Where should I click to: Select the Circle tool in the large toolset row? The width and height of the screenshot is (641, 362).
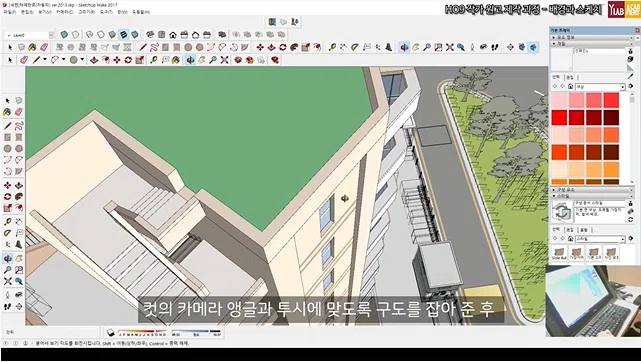coord(188,47)
